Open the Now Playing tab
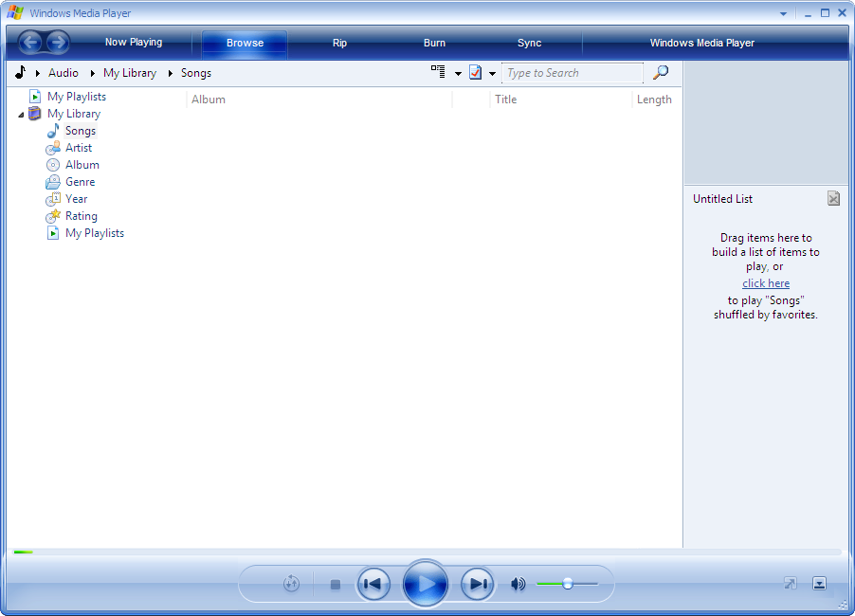 (x=134, y=42)
